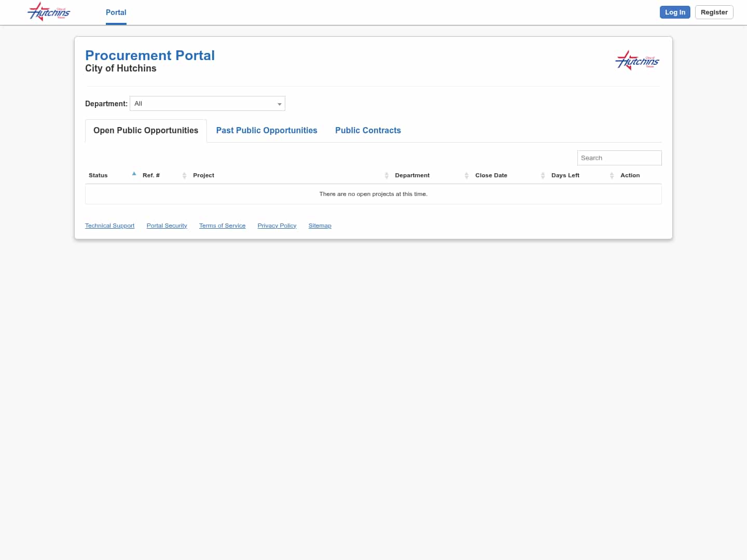Sort the table by the Project column arrows
The height and width of the screenshot is (560, 747).
pos(386,175)
